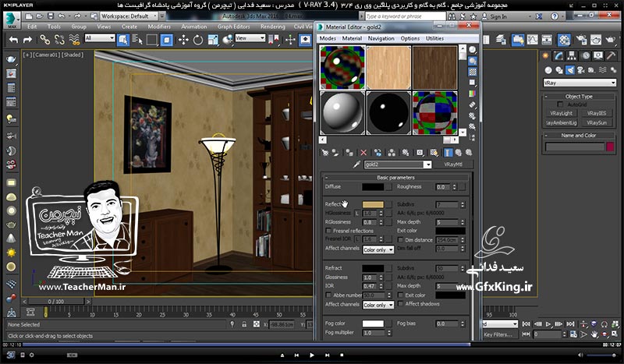Click the Sign In link
The width and height of the screenshot is (624, 364).
click(x=498, y=16)
